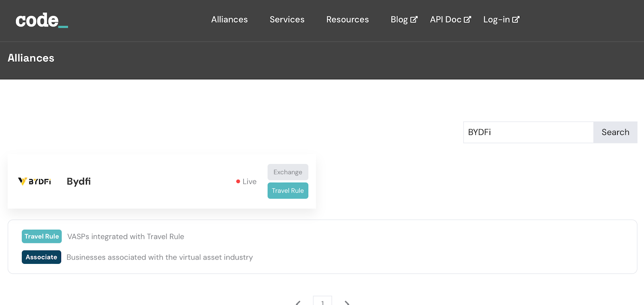Open the API Doc external link
Image resolution: width=644 pixels, height=305 pixels.
coord(450,19)
